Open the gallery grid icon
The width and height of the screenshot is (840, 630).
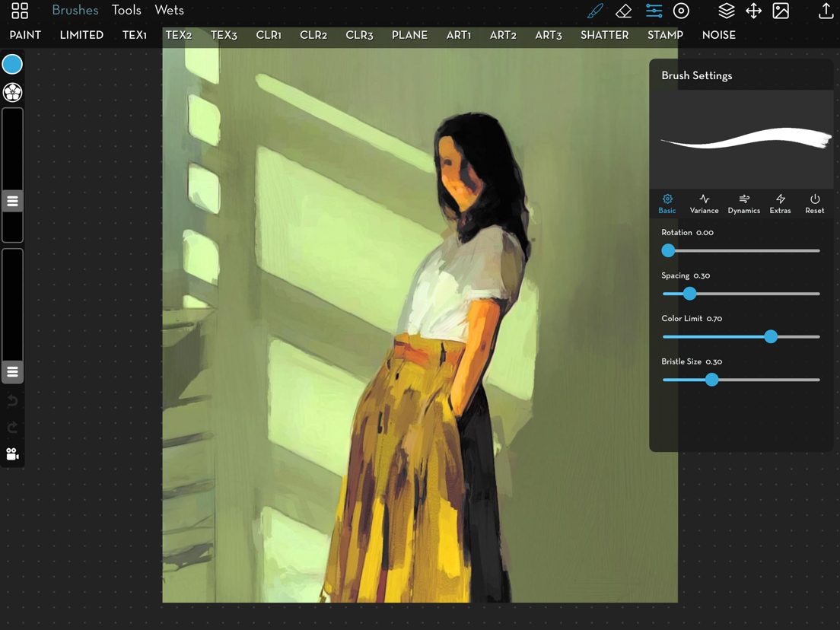coord(20,10)
